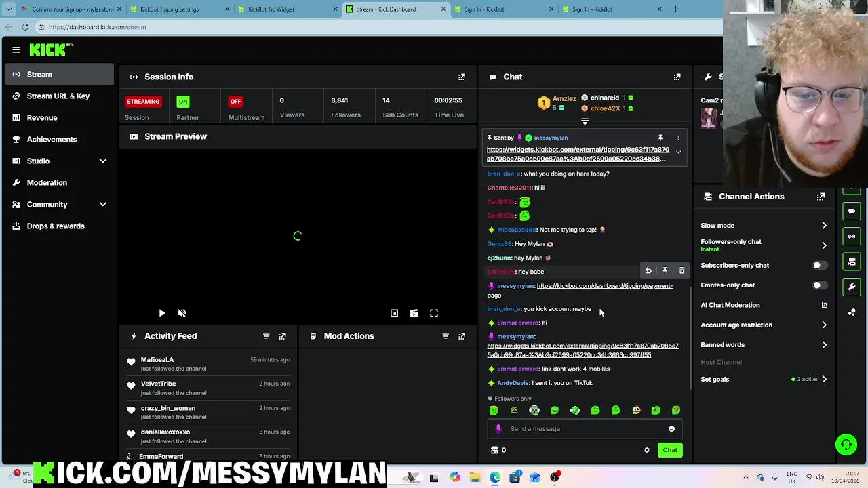This screenshot has width=868, height=488.
Task: Reply to cakehelly's hey babe message
Action: (x=648, y=270)
